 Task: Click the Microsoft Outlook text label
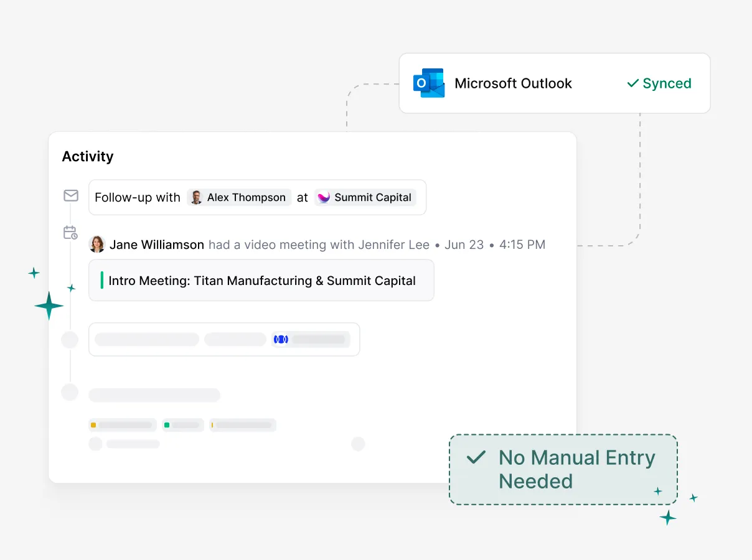pyautogui.click(x=513, y=83)
